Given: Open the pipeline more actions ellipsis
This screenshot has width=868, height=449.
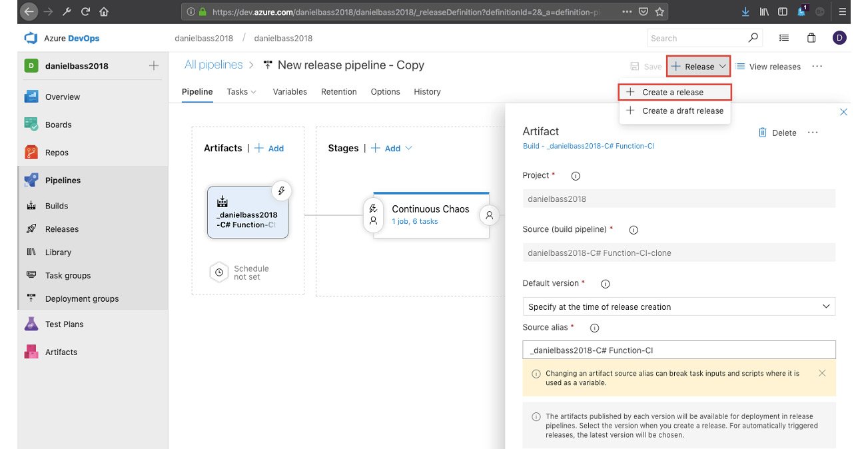Looking at the screenshot, I should (817, 67).
